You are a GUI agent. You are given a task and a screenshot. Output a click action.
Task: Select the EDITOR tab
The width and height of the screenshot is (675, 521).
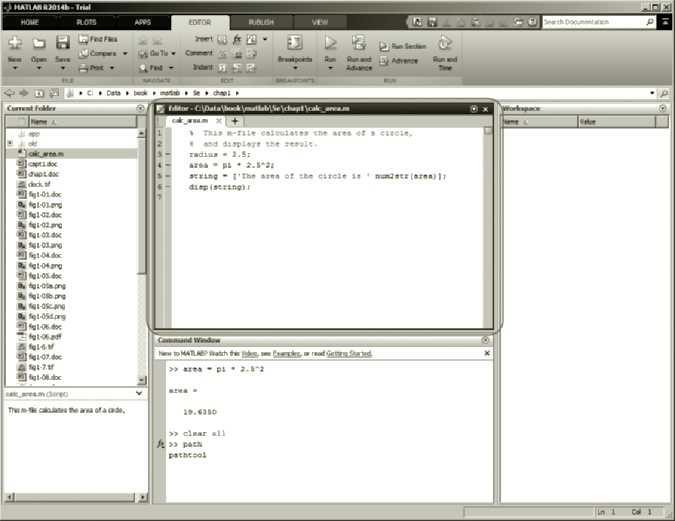pyautogui.click(x=200, y=22)
